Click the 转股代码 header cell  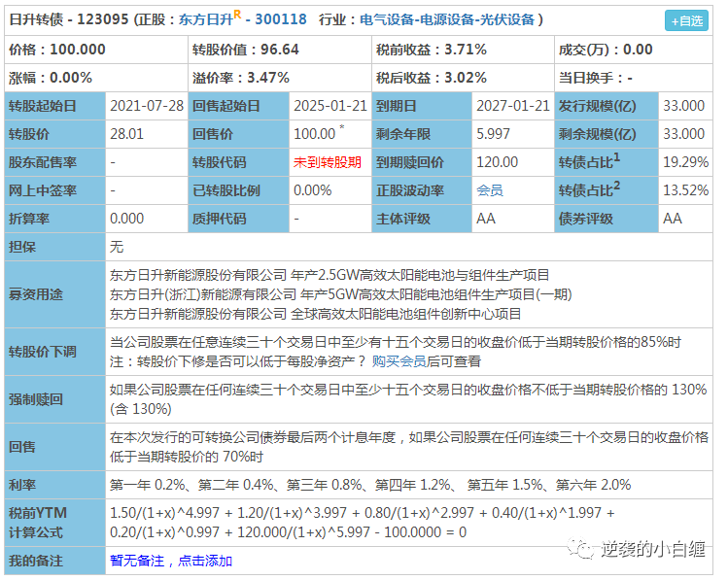pos(239,162)
